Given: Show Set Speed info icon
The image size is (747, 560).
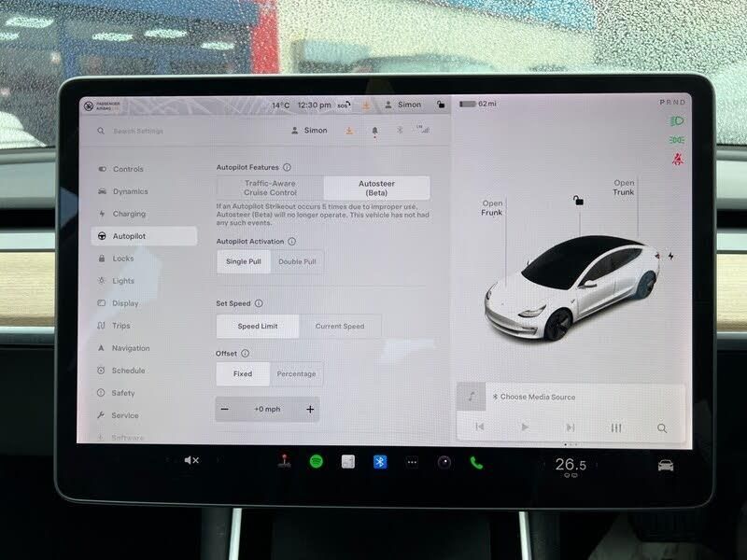Looking at the screenshot, I should pyautogui.click(x=259, y=303).
